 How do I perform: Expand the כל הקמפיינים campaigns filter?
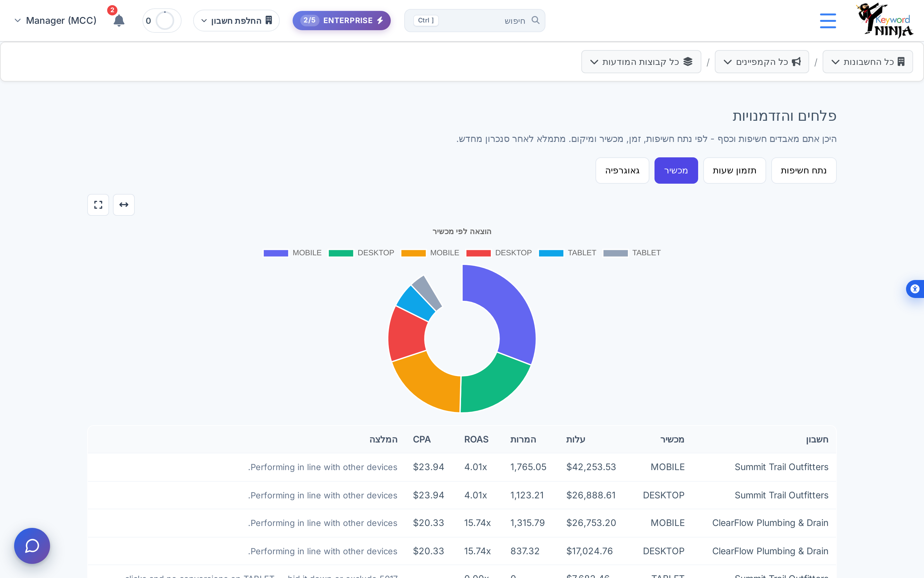point(762,62)
